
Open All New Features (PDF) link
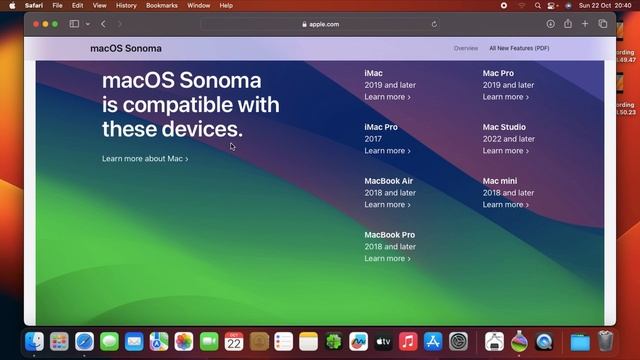519,48
